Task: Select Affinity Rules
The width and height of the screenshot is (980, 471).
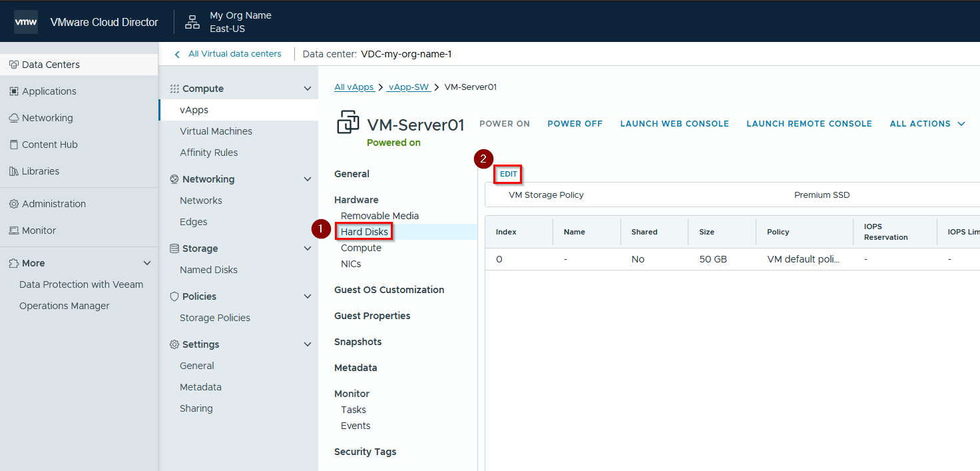Action: click(208, 153)
